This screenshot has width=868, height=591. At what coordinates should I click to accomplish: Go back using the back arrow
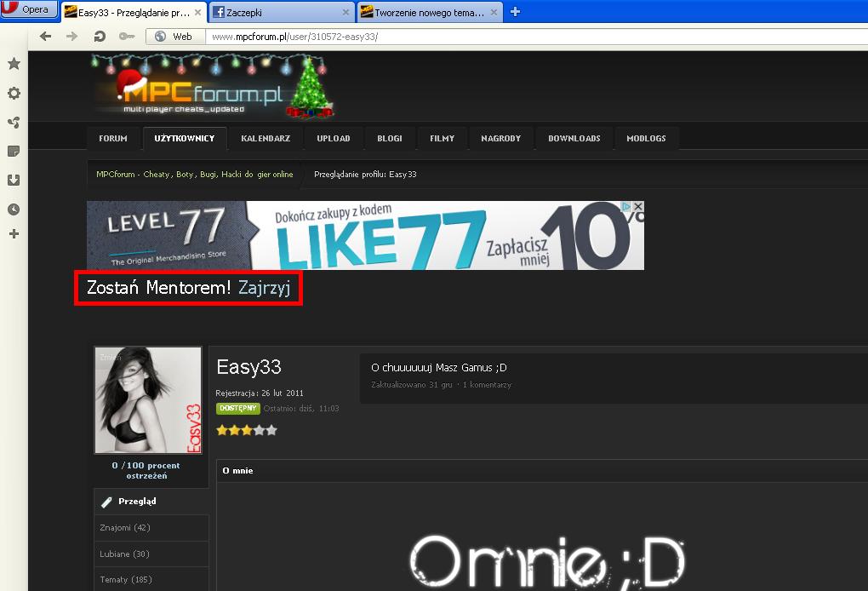45,37
